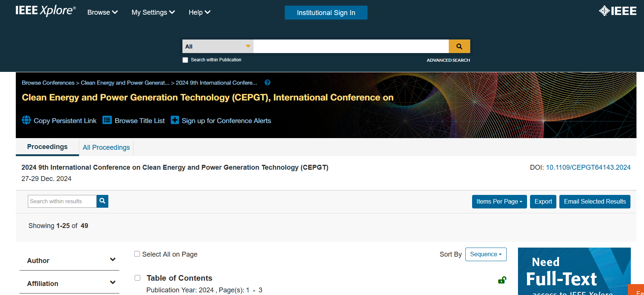Check the Table of Contents checkbox
This screenshot has height=295, width=644.
138,278
